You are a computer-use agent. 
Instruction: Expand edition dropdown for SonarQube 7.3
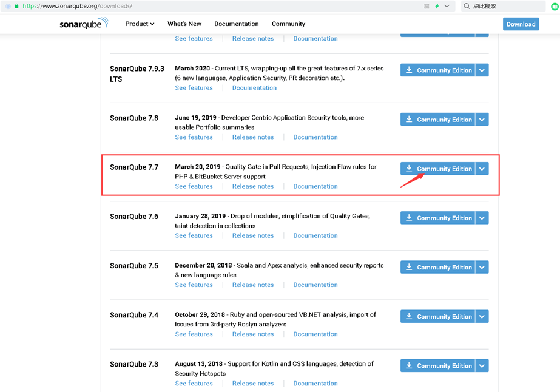(x=482, y=366)
